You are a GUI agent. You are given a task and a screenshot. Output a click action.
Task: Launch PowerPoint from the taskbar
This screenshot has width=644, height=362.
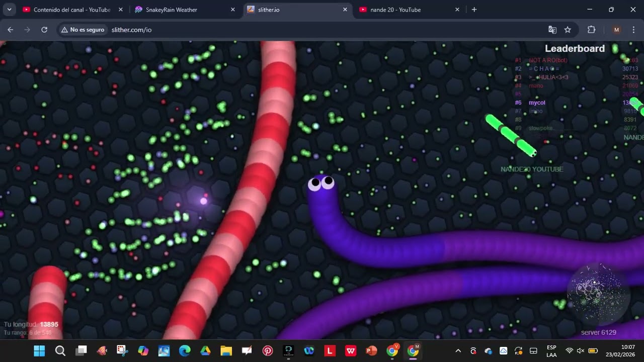371,351
